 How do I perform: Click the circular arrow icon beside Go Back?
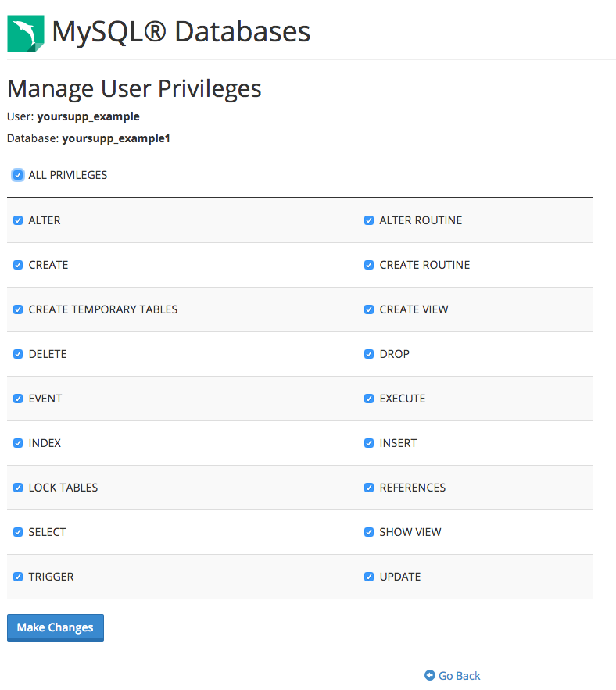pos(428,675)
